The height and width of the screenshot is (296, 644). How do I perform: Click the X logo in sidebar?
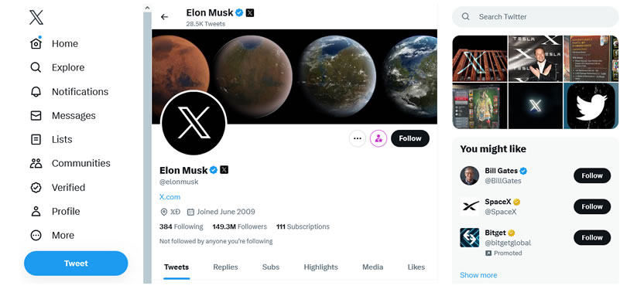[x=36, y=17]
